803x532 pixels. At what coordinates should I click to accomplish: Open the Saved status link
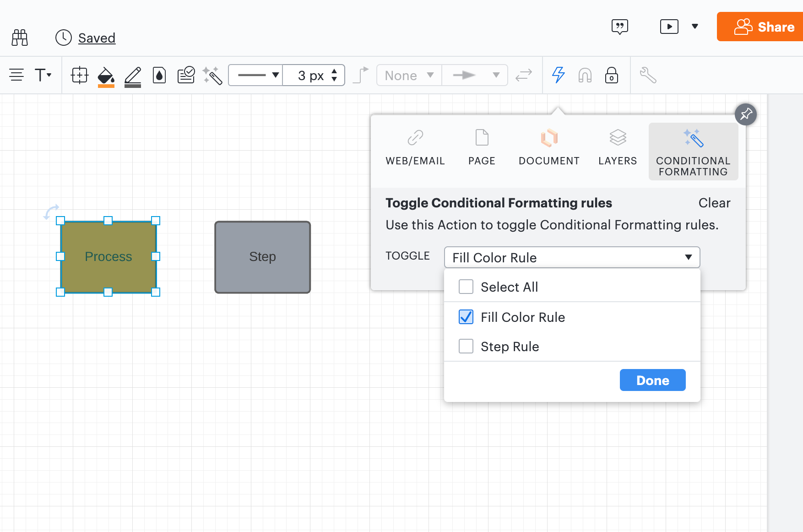coord(97,38)
